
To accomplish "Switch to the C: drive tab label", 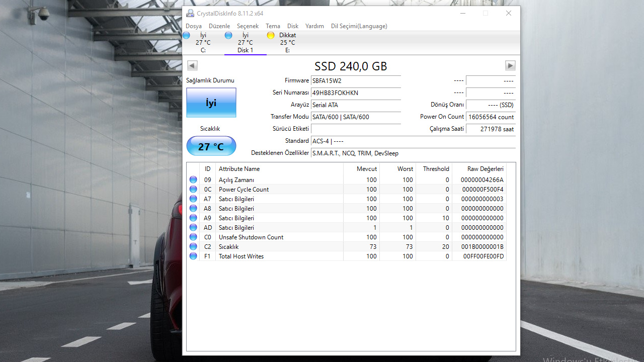I will (203, 50).
